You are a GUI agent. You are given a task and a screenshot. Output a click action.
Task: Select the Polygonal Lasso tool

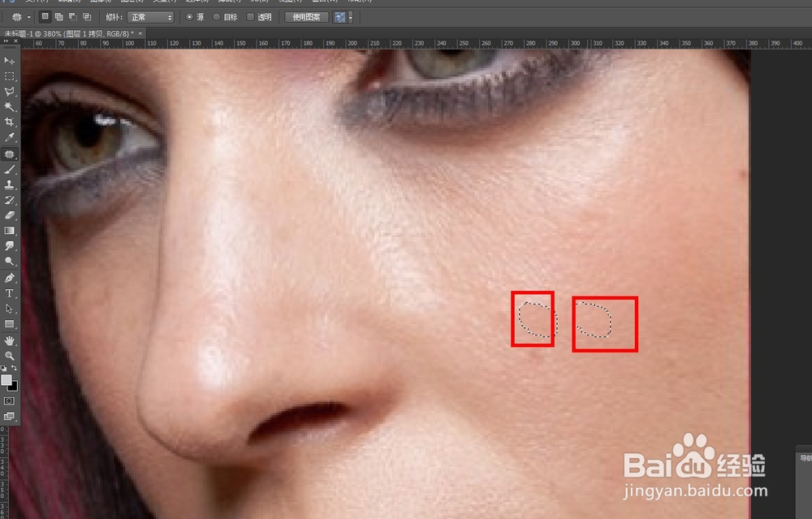pyautogui.click(x=9, y=92)
